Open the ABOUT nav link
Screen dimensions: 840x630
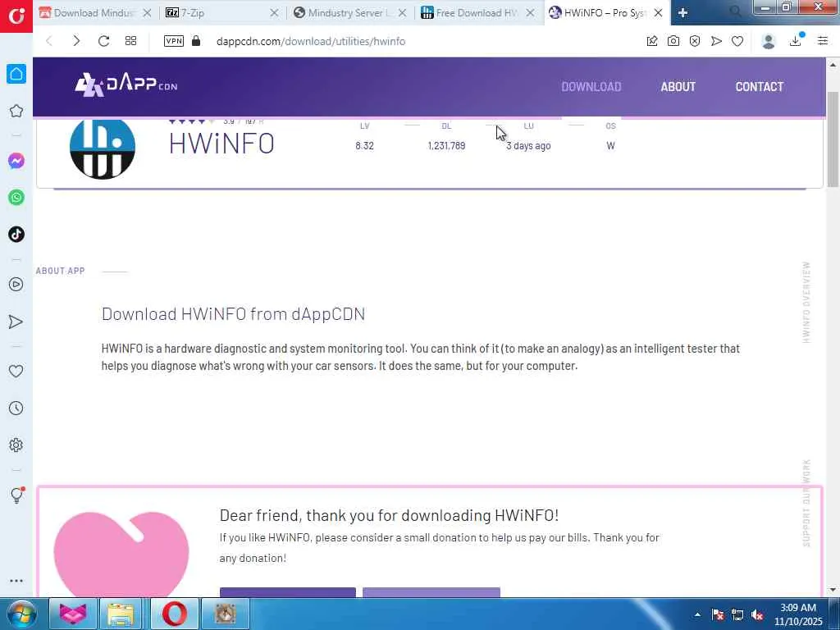(678, 86)
